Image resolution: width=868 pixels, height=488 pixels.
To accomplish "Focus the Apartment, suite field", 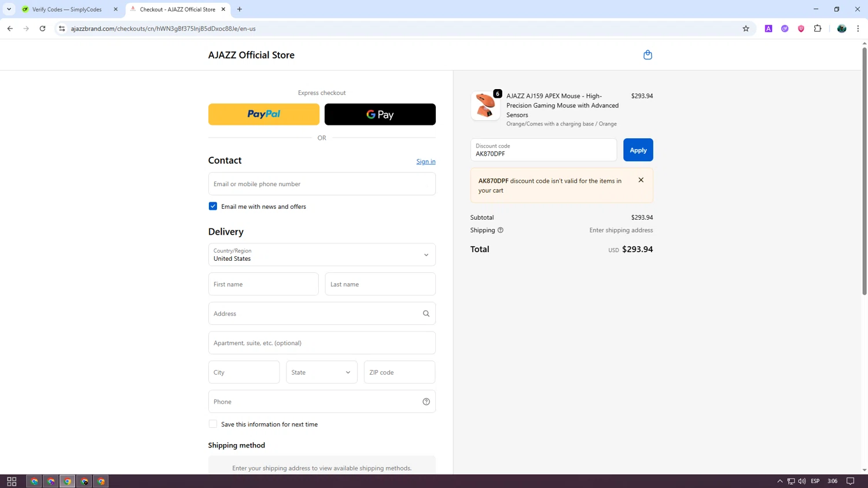I will (x=322, y=343).
